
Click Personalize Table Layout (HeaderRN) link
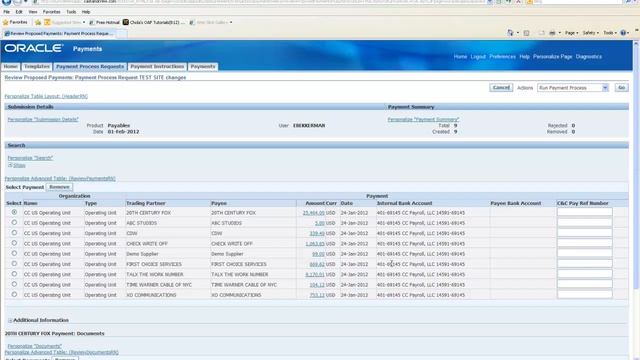tap(46, 96)
